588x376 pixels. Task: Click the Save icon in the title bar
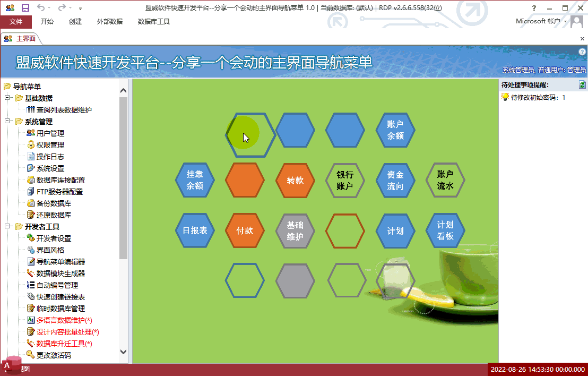tap(25, 8)
